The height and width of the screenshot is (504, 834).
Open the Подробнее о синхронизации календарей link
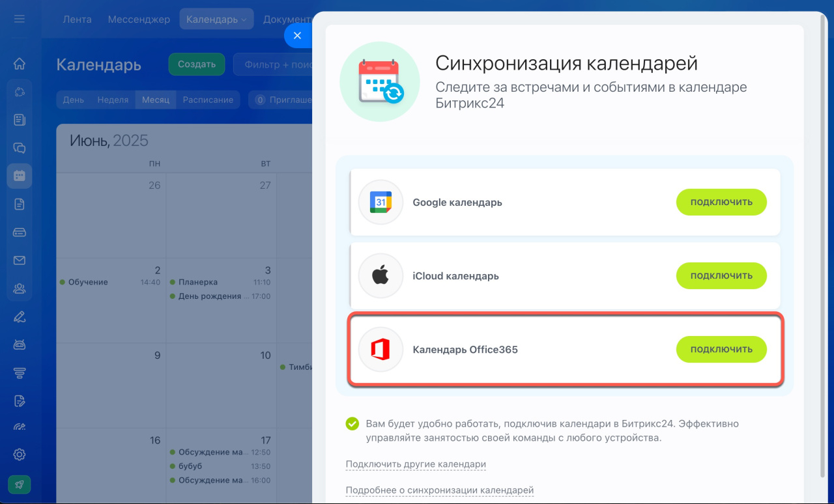440,490
